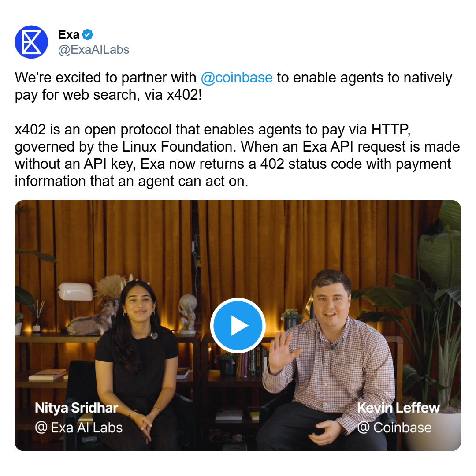
Task: Play the video with the blue play button
Action: tap(238, 325)
